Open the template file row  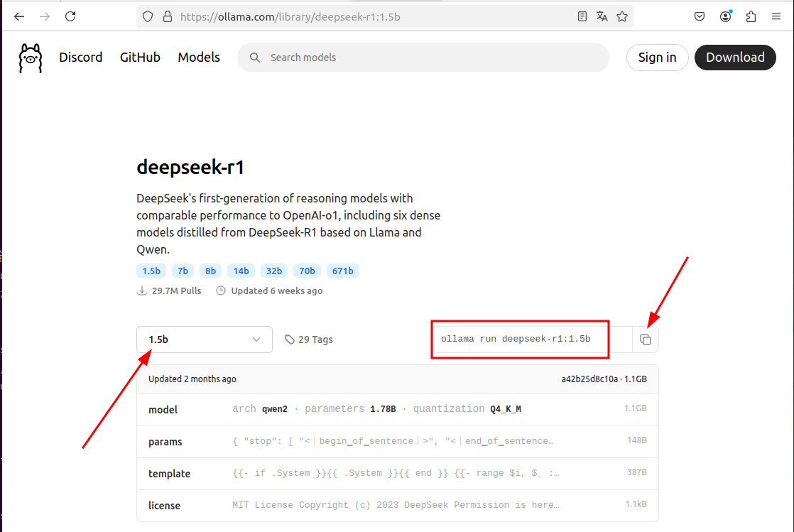pos(398,473)
